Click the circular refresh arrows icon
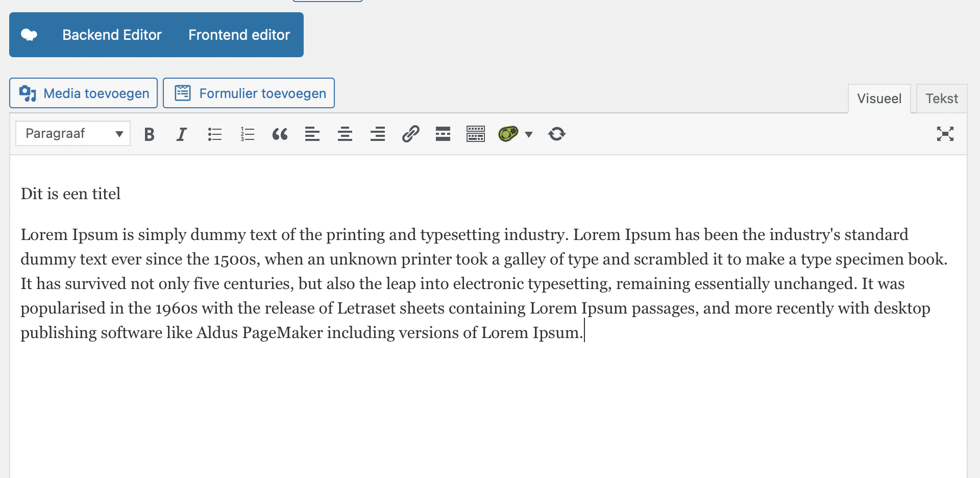This screenshot has width=980, height=478. (x=557, y=134)
